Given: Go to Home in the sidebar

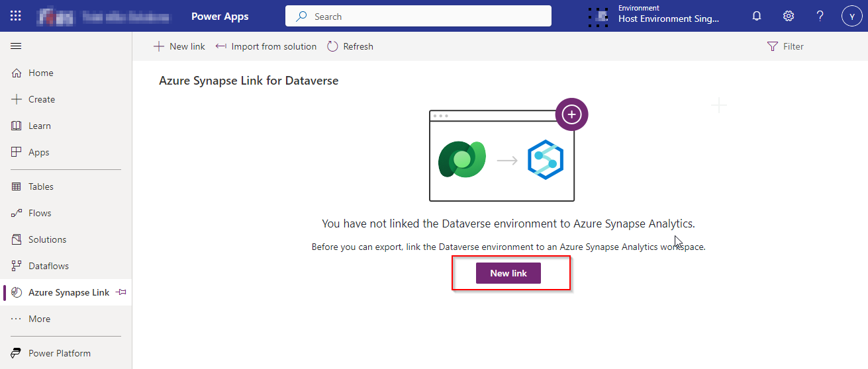Looking at the screenshot, I should [40, 73].
